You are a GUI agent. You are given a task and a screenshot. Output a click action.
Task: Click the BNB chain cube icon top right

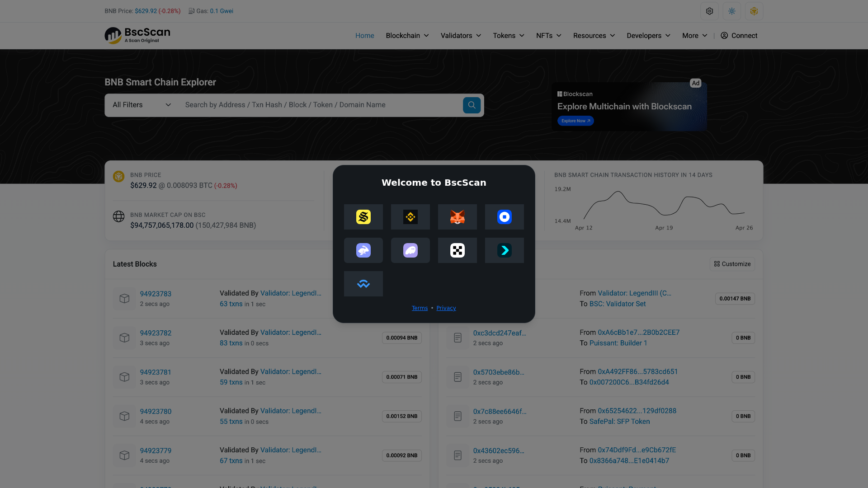[754, 11]
